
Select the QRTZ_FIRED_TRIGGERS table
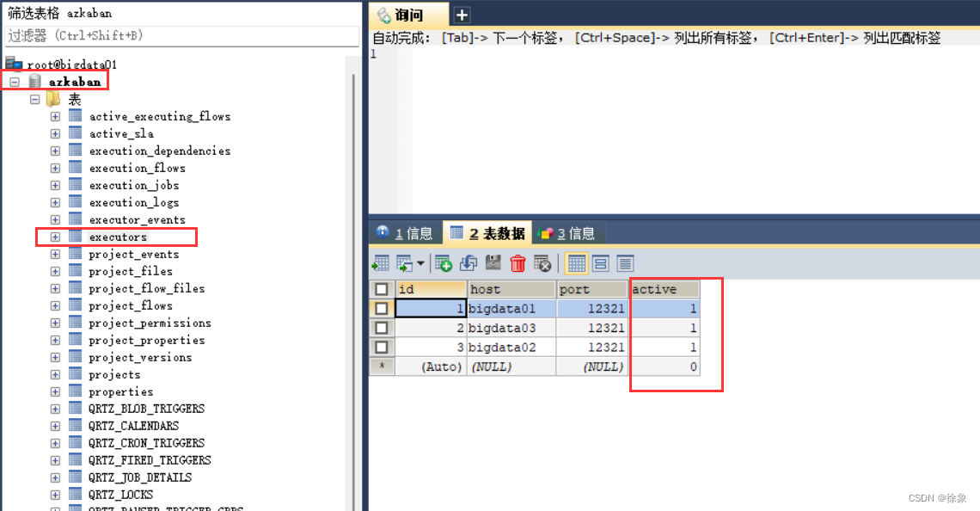(x=150, y=459)
